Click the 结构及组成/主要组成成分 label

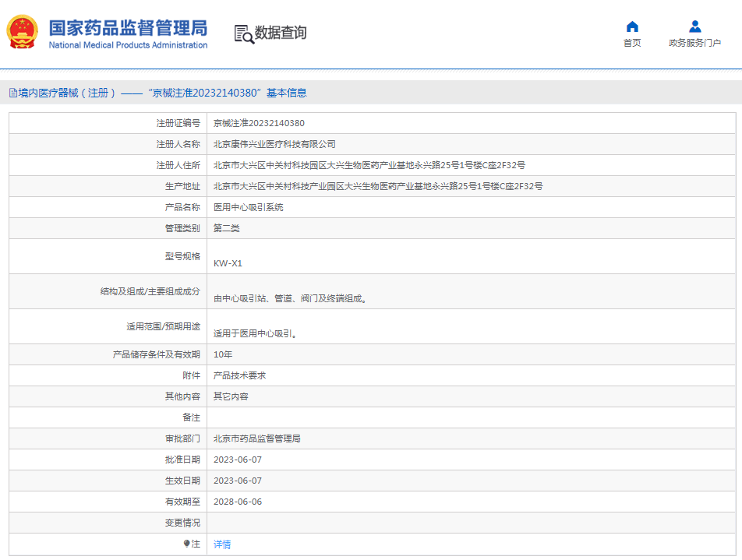coord(150,291)
